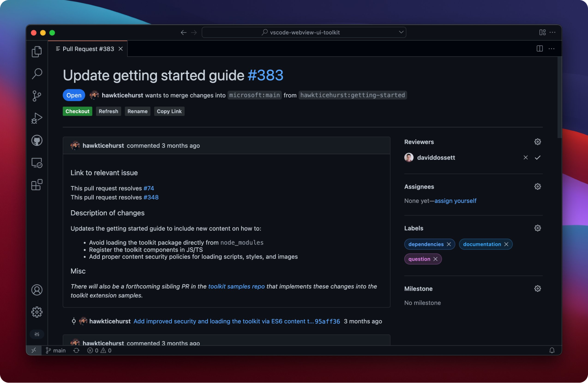This screenshot has width=588, height=383.
Task: Open the editor more actions menu
Action: pos(551,48)
